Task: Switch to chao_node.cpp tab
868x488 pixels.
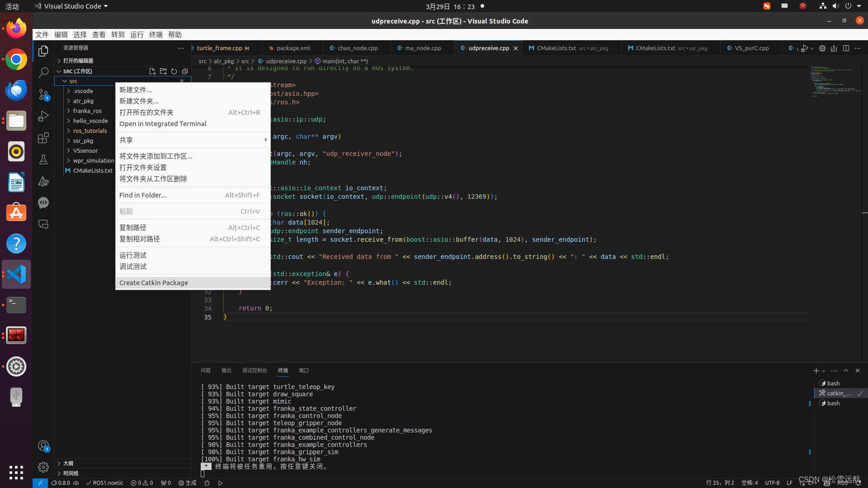Action: coord(357,48)
